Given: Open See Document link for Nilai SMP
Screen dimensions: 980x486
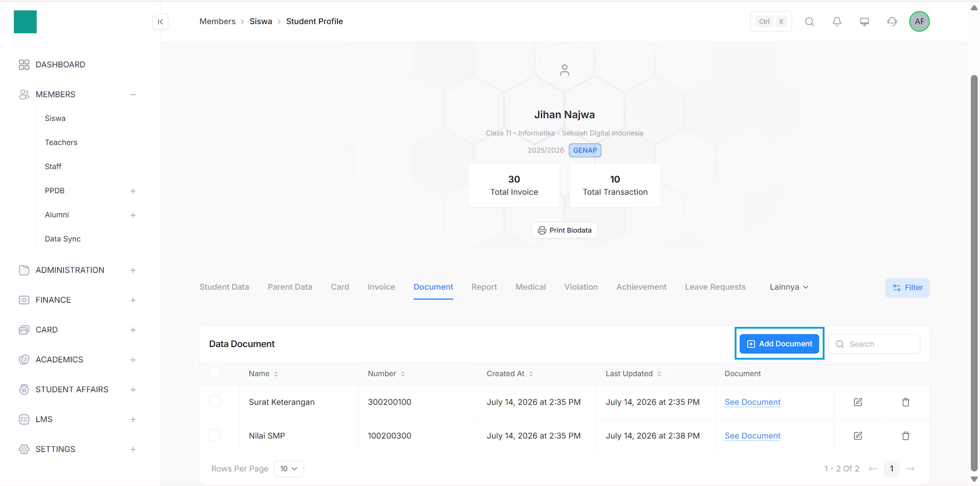Looking at the screenshot, I should 752,435.
